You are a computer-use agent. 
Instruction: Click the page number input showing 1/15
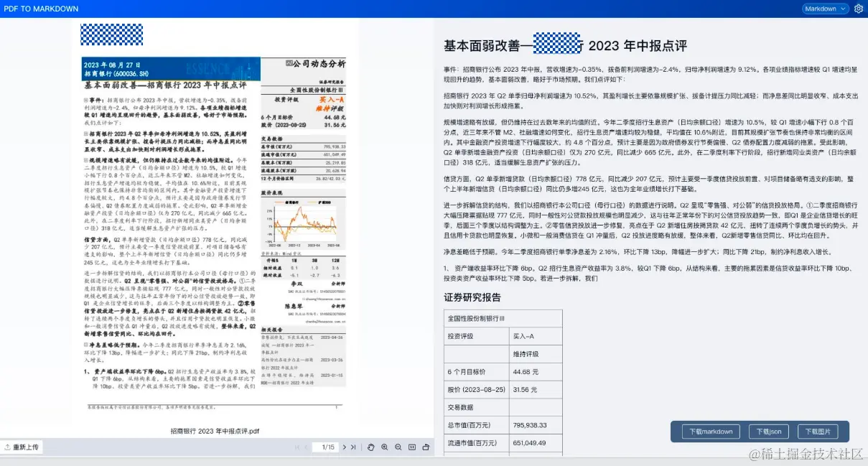pos(325,447)
